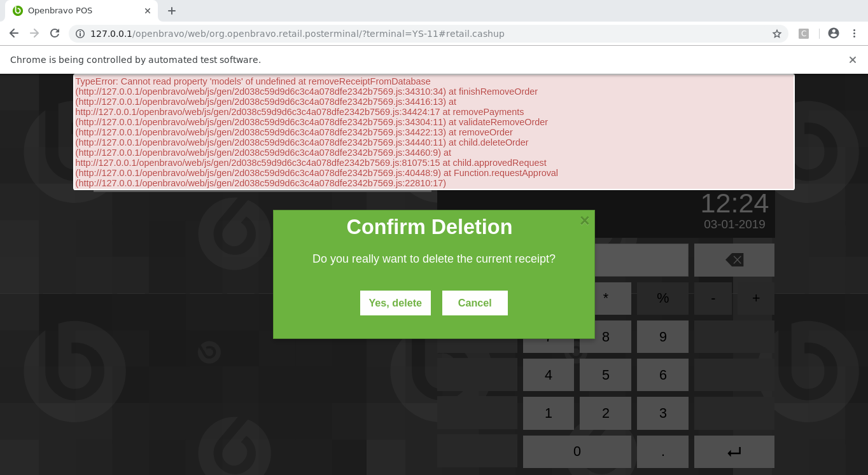Tap the percent (%) keypad key
The width and height of the screenshot is (868, 475).
tap(662, 298)
